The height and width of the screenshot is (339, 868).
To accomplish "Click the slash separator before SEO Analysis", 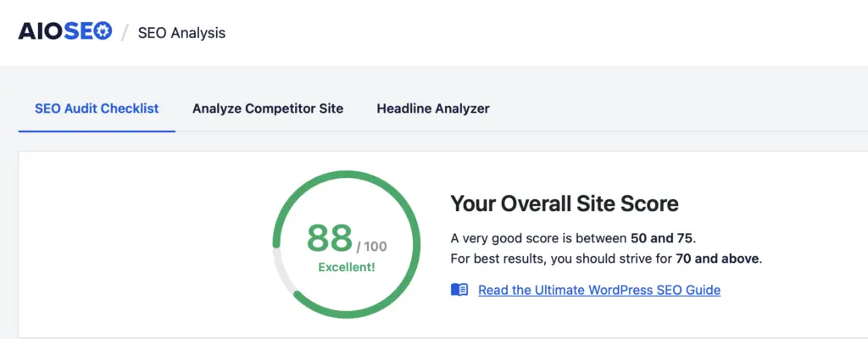I will [125, 33].
